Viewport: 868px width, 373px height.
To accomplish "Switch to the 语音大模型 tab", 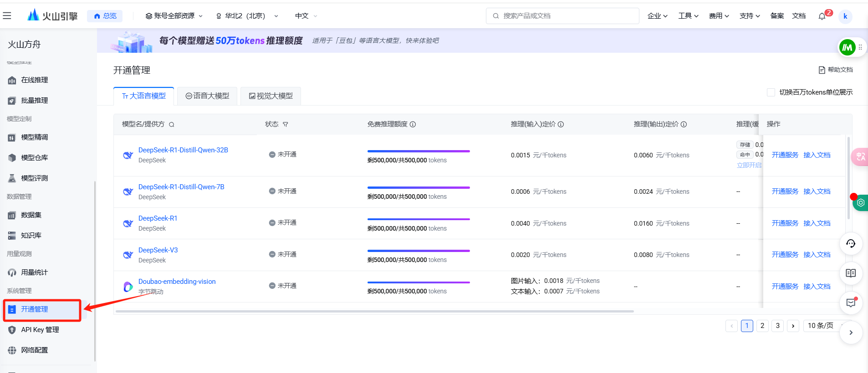I will [x=207, y=96].
